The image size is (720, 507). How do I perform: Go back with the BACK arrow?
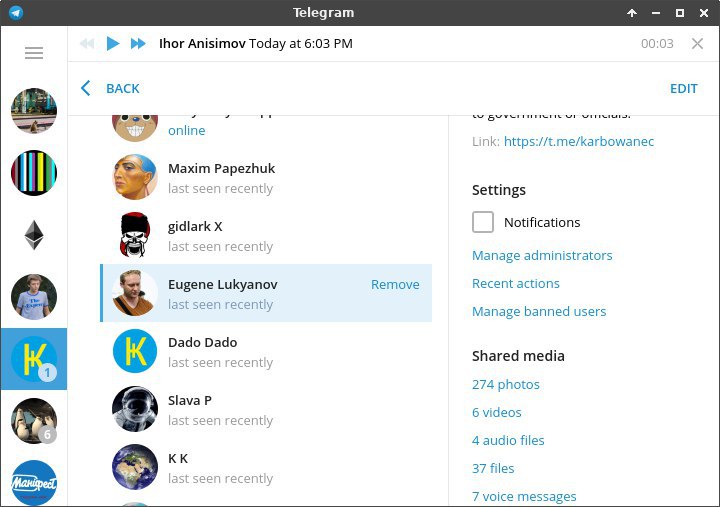pos(110,88)
